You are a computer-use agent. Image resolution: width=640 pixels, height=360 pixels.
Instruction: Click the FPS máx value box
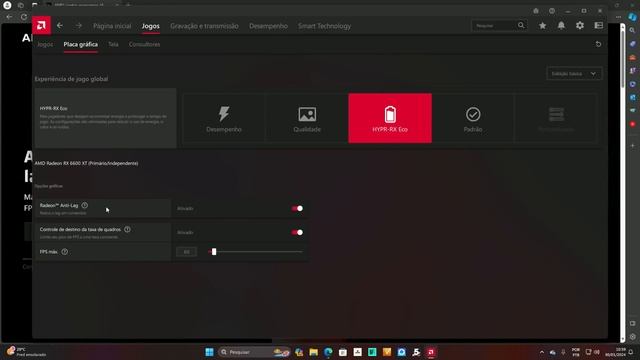click(187, 252)
